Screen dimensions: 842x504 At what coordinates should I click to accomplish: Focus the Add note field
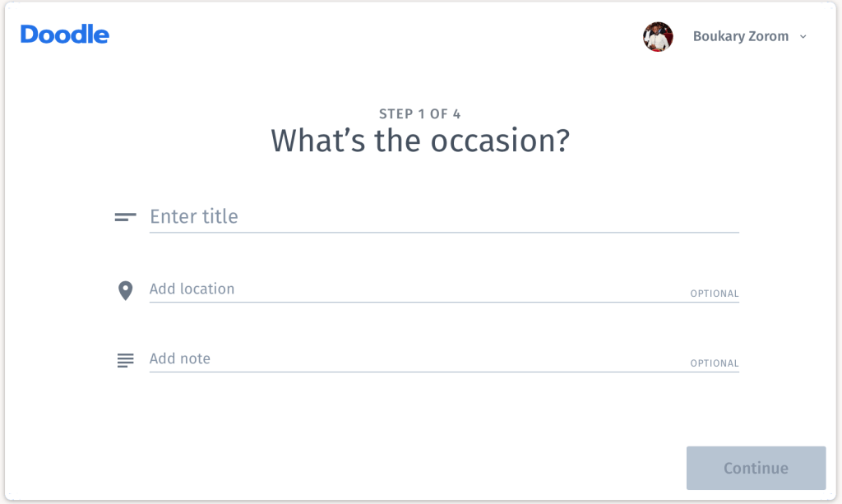pos(411,358)
